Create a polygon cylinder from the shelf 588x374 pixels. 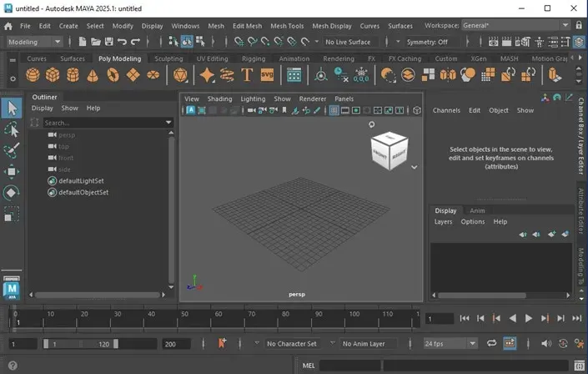coord(73,75)
